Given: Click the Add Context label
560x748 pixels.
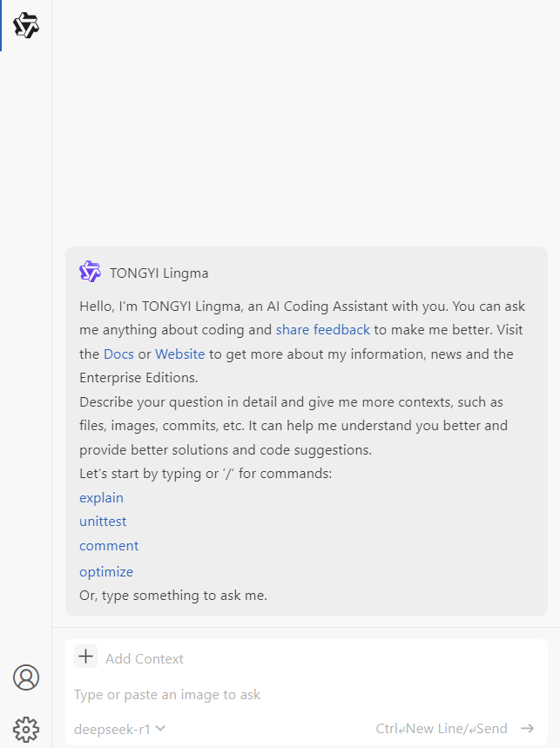Looking at the screenshot, I should click(x=145, y=659).
